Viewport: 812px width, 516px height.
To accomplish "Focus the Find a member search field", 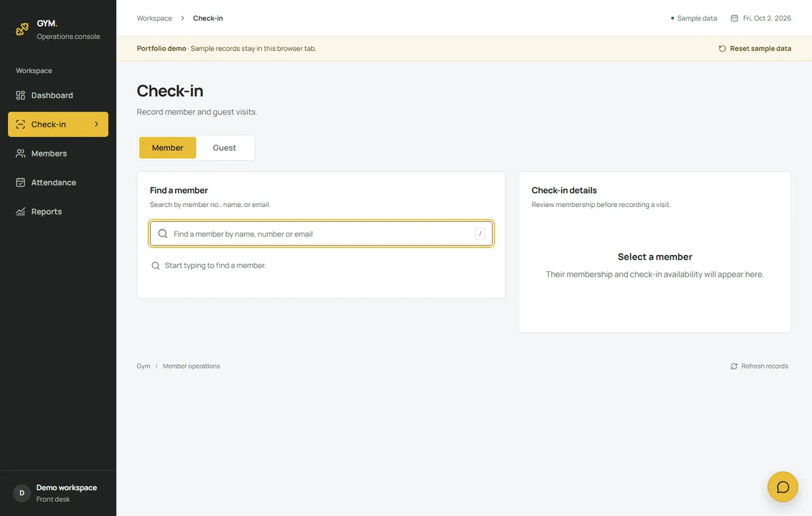I will click(x=321, y=234).
